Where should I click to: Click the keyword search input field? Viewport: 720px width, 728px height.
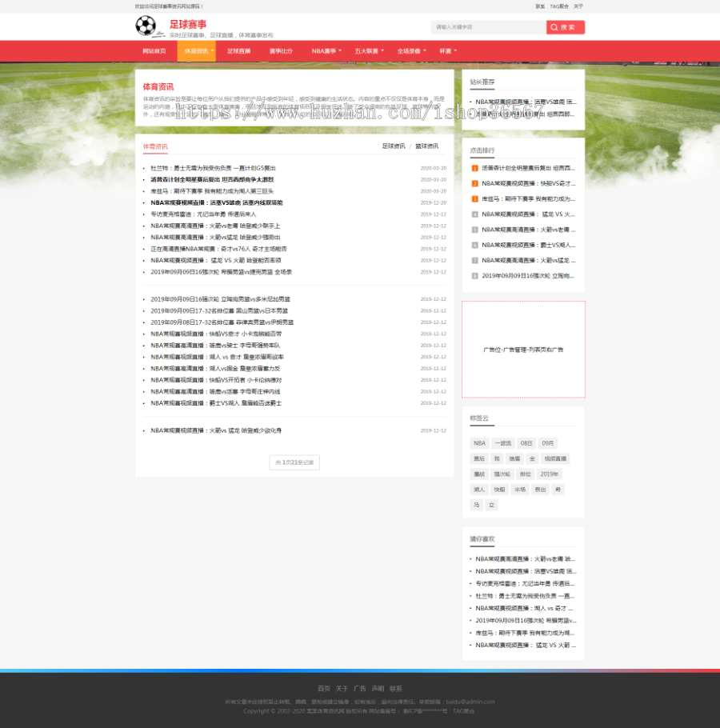coord(488,27)
